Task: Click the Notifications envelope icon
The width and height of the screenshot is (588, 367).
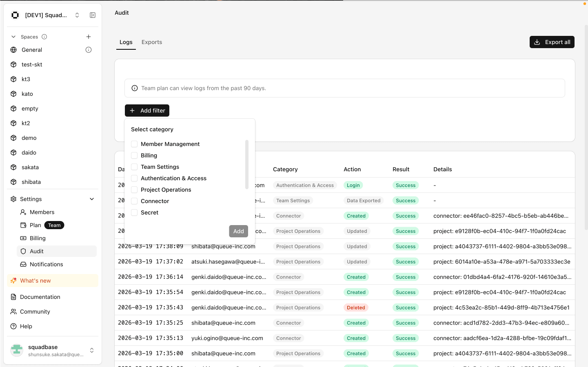Action: point(23,264)
